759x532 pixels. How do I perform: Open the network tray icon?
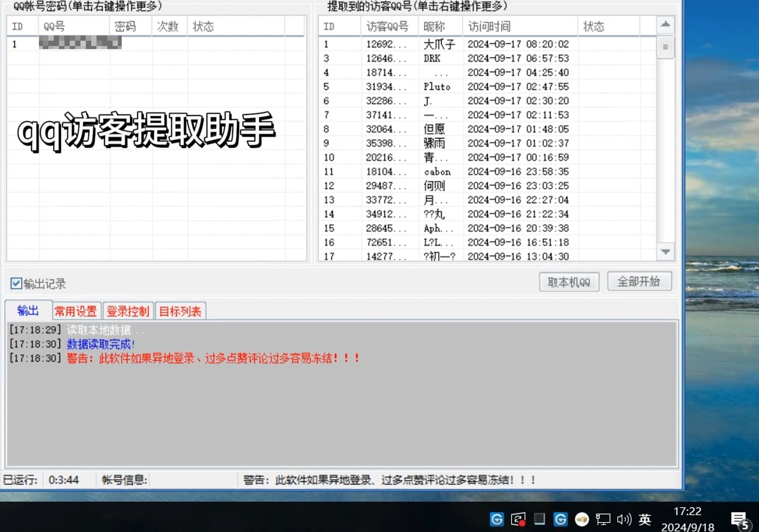(603, 519)
